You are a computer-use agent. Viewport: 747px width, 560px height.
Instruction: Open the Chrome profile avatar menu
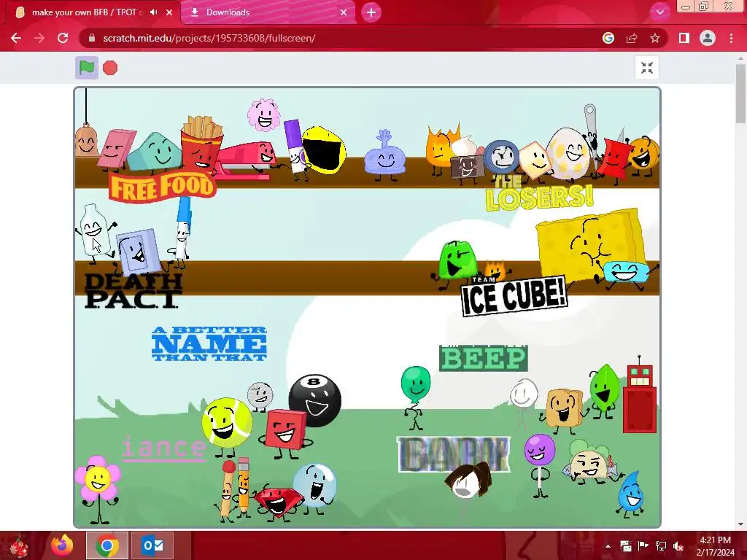pyautogui.click(x=708, y=38)
